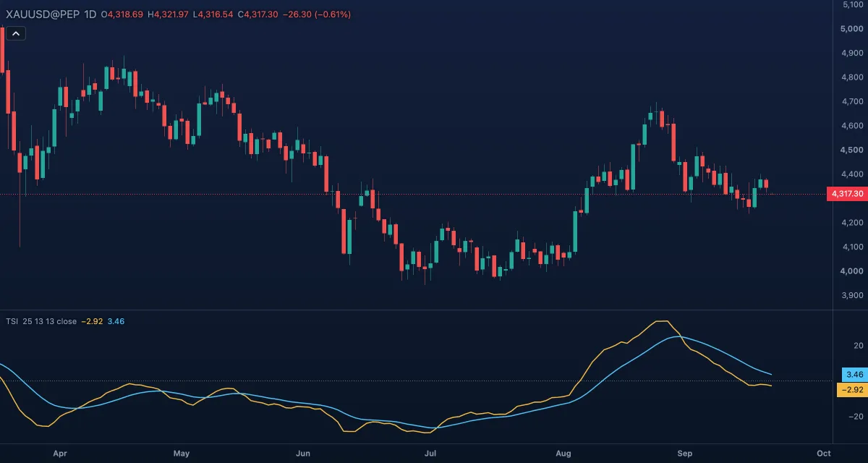This screenshot has height=463, width=868.
Task: Click the Apr date label
Action: (x=60, y=454)
